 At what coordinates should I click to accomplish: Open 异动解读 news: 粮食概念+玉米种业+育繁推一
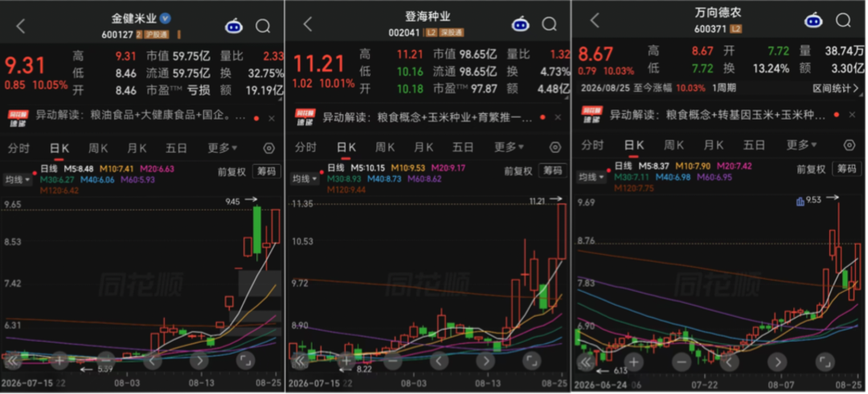(x=428, y=117)
